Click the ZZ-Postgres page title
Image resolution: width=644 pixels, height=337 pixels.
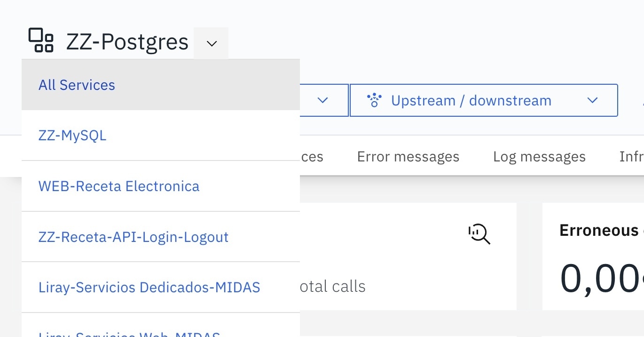coord(127,42)
